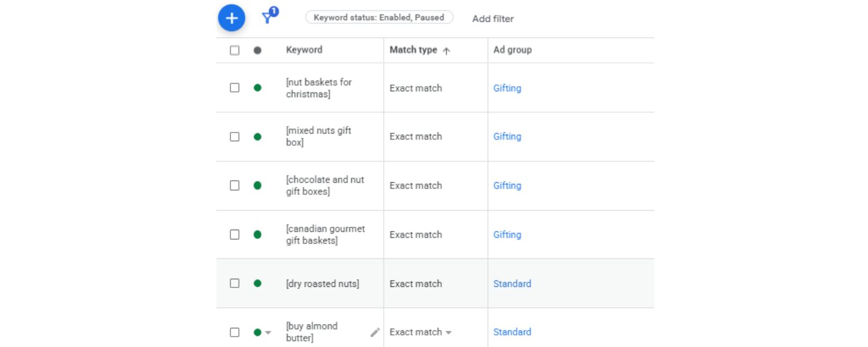Screen dimensions: 868x347
Task: Open Exact match dropdown for buy almond butter
Action: [x=448, y=333]
